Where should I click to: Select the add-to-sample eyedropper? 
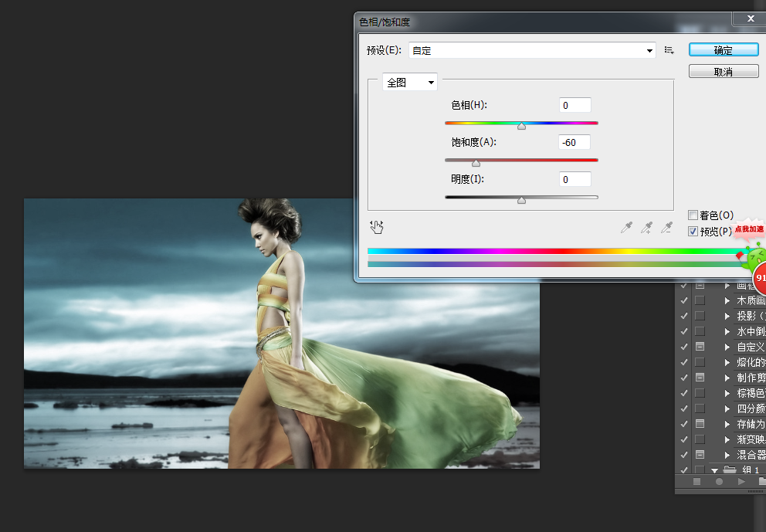(646, 227)
